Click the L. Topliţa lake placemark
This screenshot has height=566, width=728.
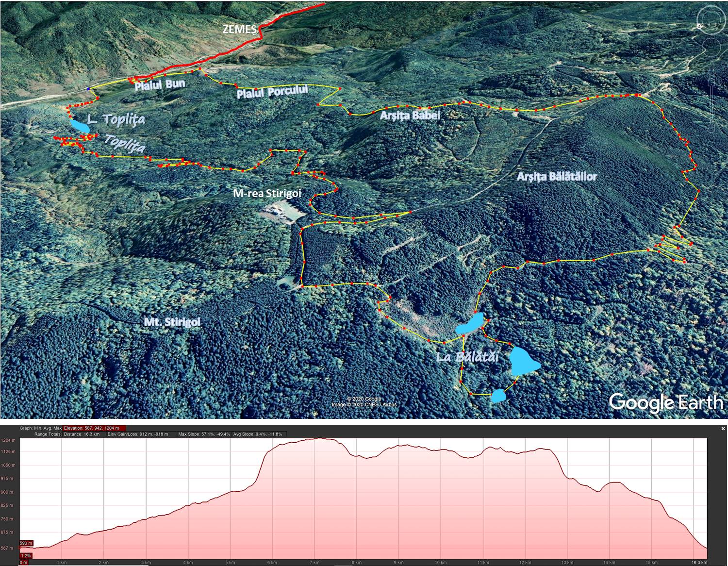tap(80, 126)
